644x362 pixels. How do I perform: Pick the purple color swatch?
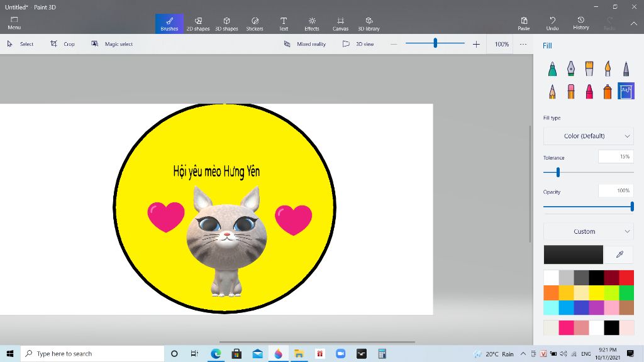point(596,308)
